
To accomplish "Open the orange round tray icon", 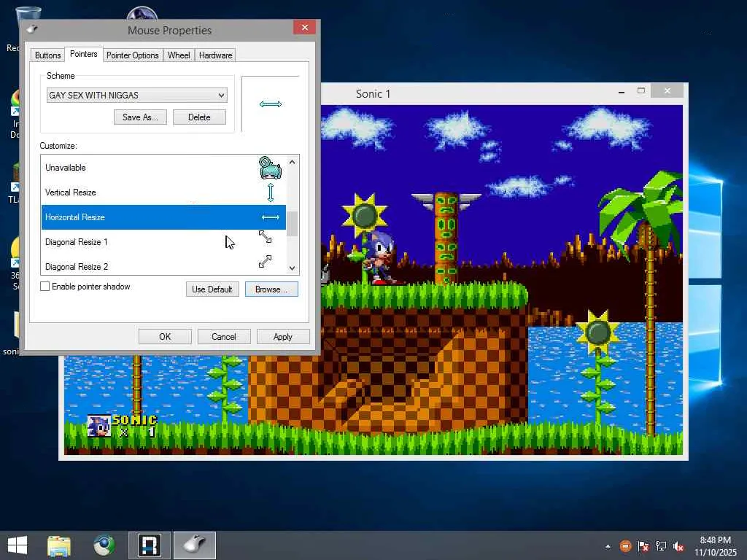I will click(x=625, y=545).
